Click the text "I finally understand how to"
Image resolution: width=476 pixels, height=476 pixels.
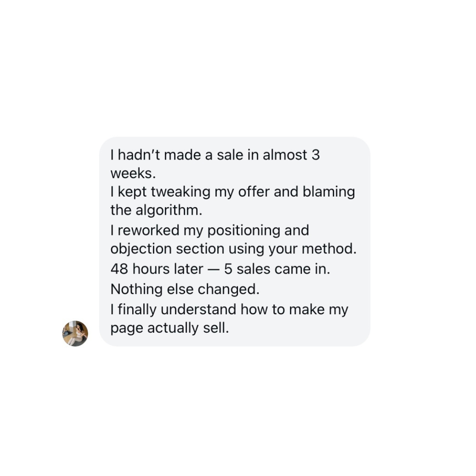pos(197,309)
